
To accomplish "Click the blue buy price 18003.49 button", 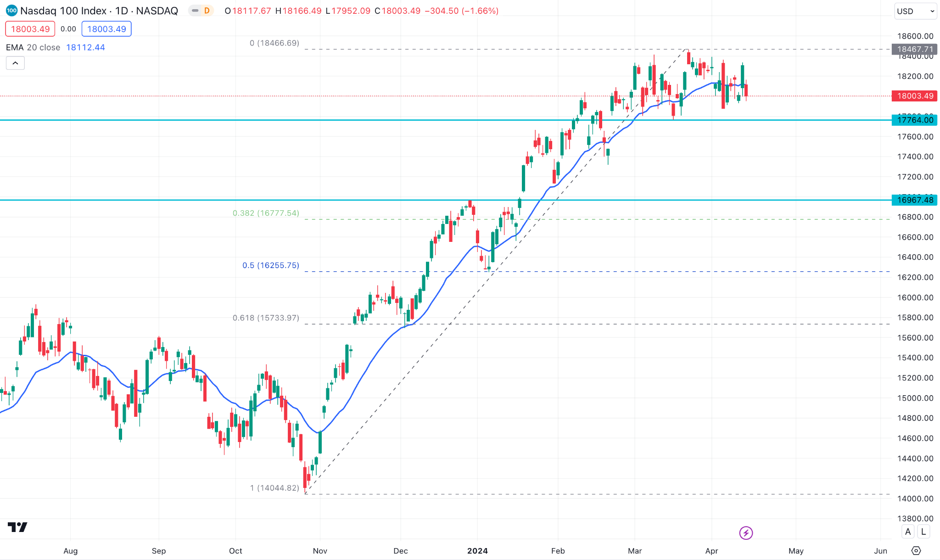I will click(106, 29).
